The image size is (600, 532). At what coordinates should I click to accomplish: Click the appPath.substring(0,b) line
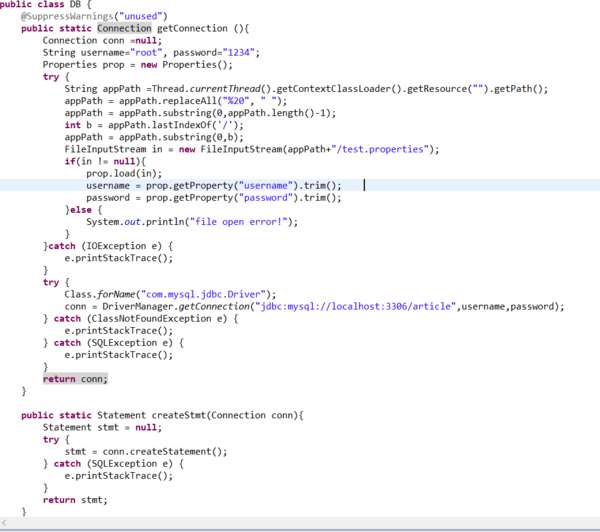point(154,137)
